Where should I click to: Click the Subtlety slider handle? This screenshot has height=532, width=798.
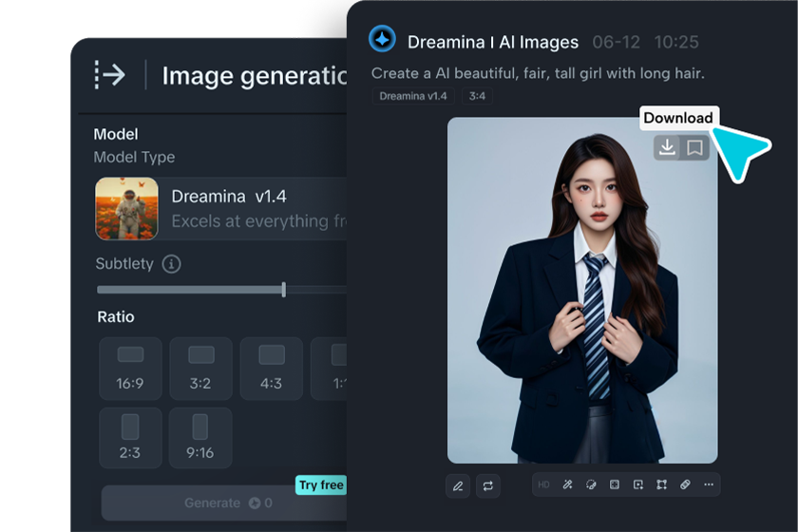283,290
